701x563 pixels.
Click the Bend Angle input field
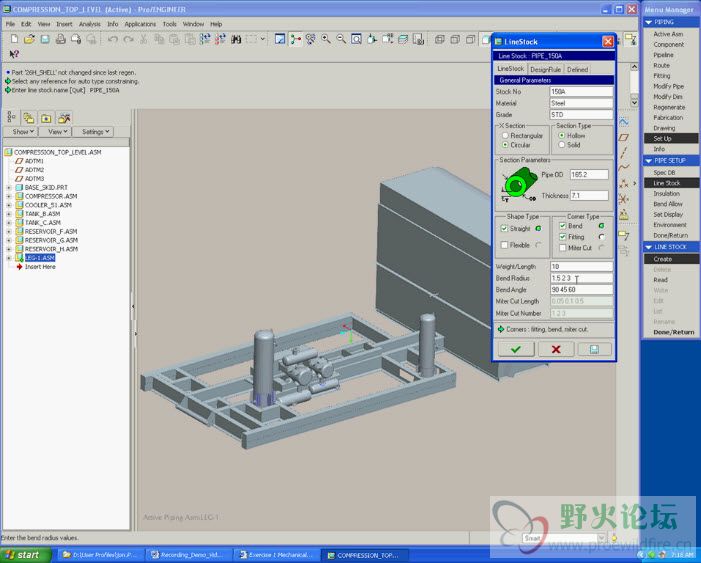click(581, 290)
